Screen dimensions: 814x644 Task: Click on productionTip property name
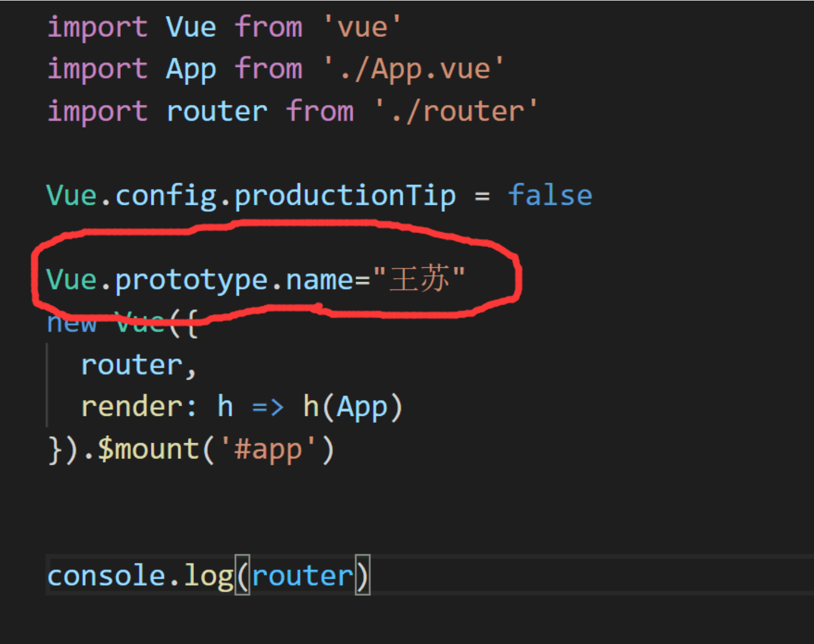coord(345,196)
